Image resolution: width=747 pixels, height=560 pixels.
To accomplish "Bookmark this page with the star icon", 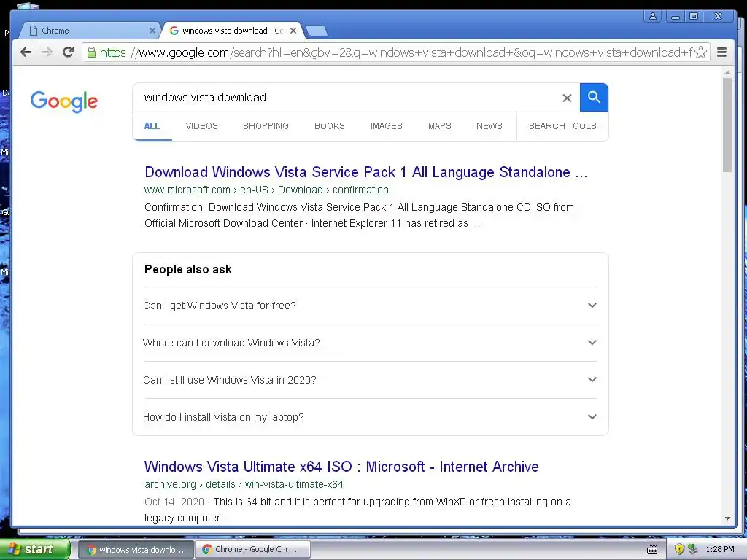I will tap(701, 52).
